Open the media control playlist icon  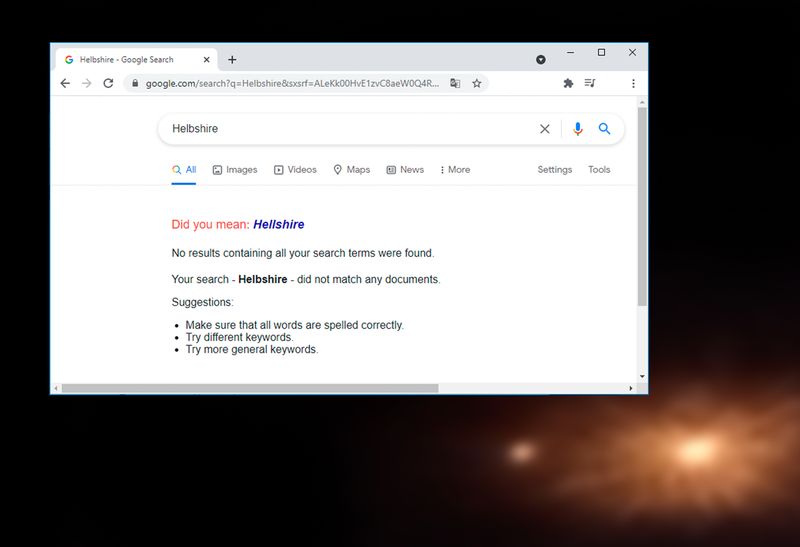[590, 83]
